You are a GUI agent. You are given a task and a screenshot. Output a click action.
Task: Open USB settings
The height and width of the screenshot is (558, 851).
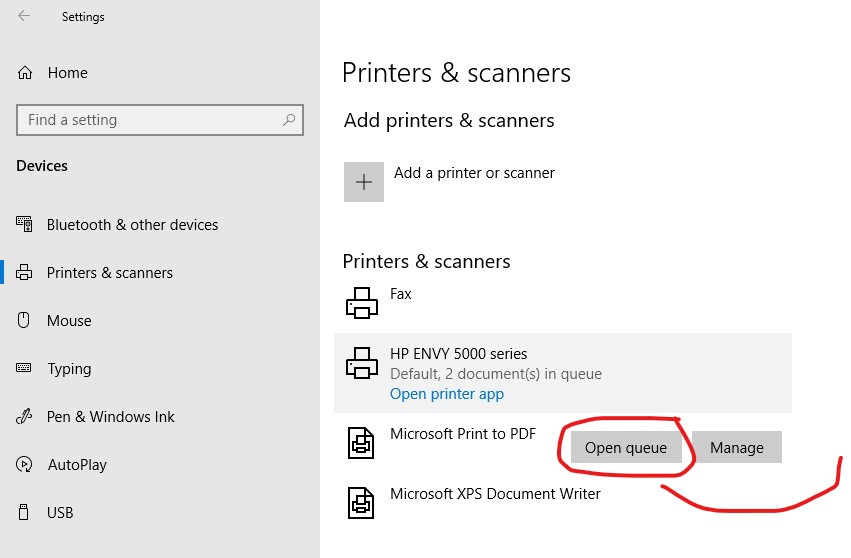click(60, 513)
